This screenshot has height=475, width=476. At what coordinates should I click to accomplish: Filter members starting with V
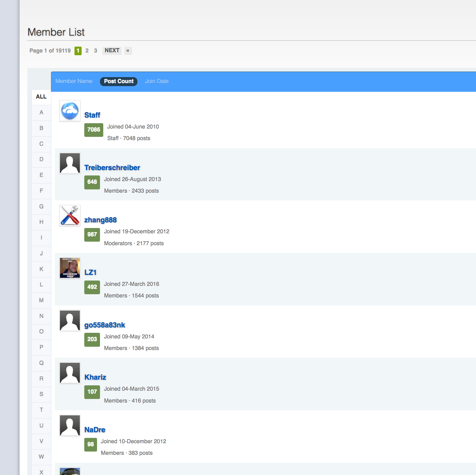41,441
